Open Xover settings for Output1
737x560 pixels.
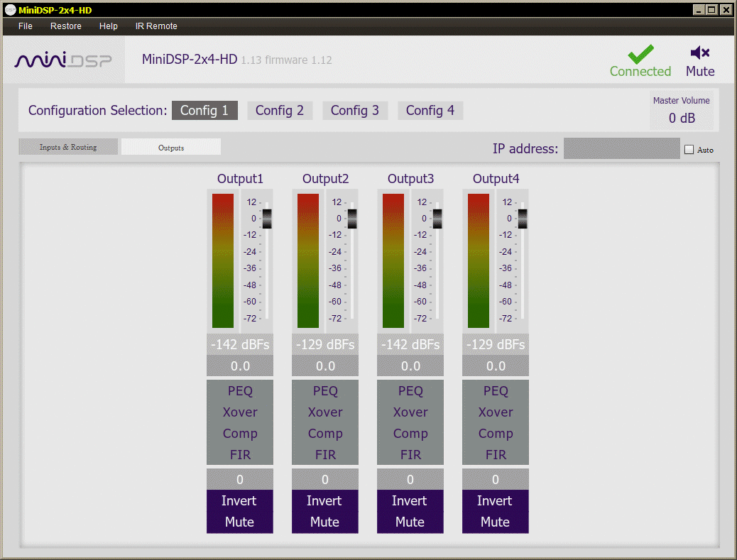pos(240,412)
